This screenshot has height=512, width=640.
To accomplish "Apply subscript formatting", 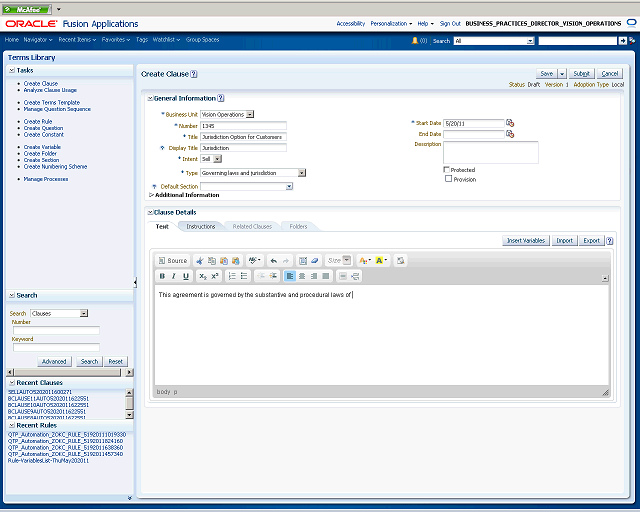I will [x=203, y=276].
